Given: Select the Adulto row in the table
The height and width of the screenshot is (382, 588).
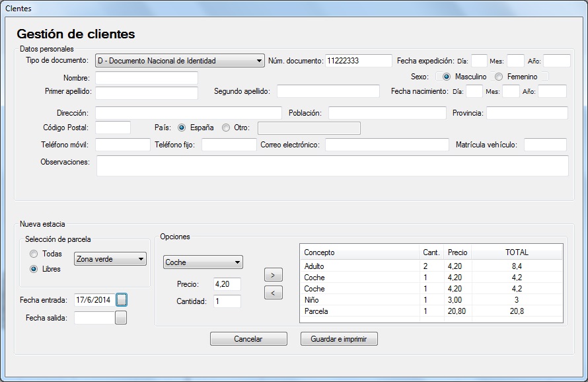Looking at the screenshot, I should point(431,266).
